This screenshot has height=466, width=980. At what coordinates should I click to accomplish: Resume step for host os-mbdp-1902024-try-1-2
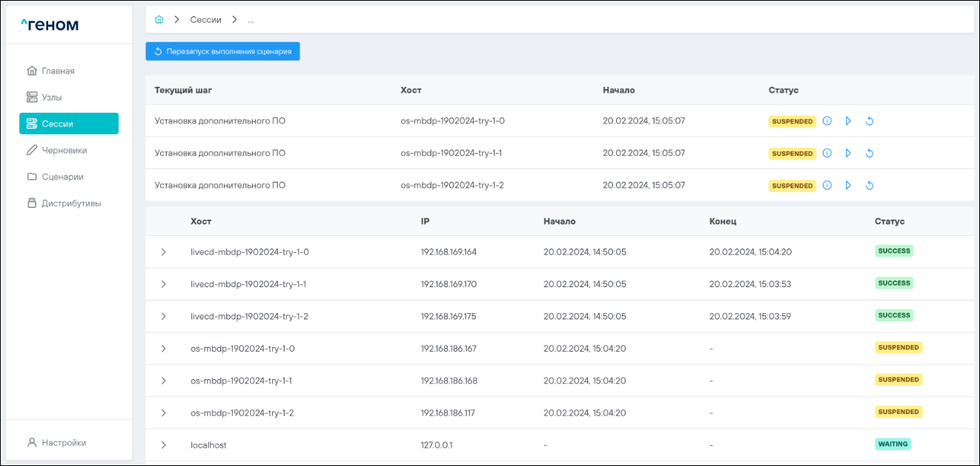pyautogui.click(x=848, y=186)
